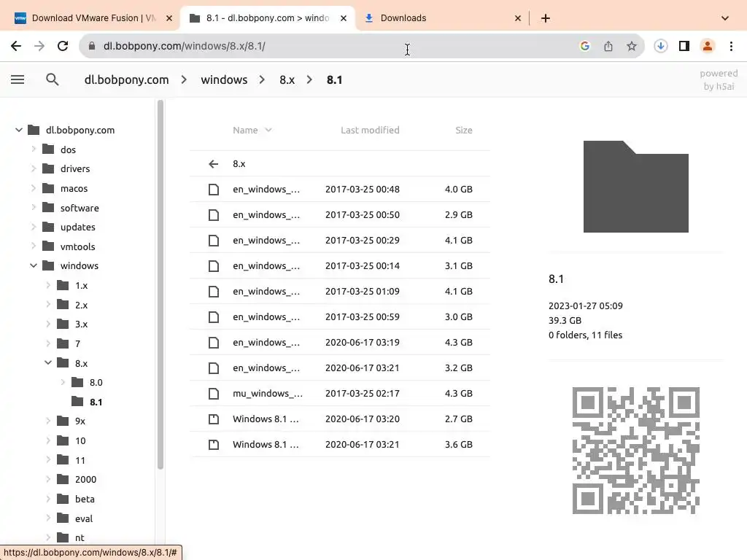747x560 pixels.
Task: Open the windows breadcrumb link
Action: pos(224,79)
